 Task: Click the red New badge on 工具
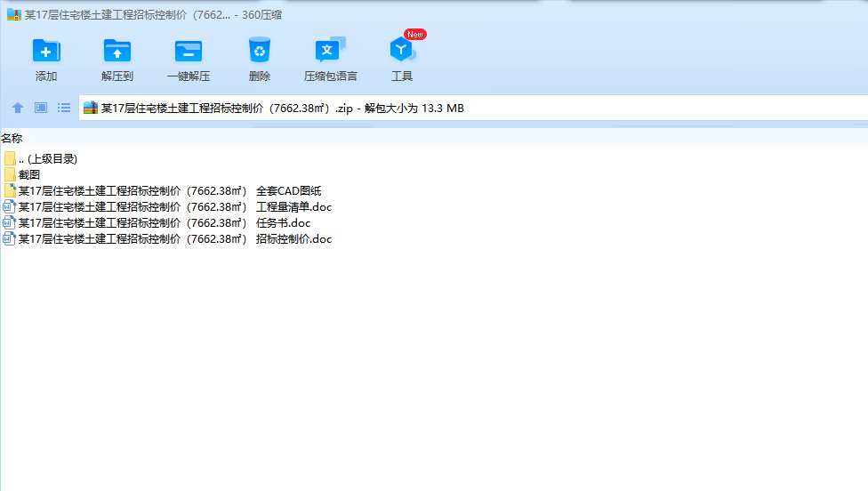[414, 35]
